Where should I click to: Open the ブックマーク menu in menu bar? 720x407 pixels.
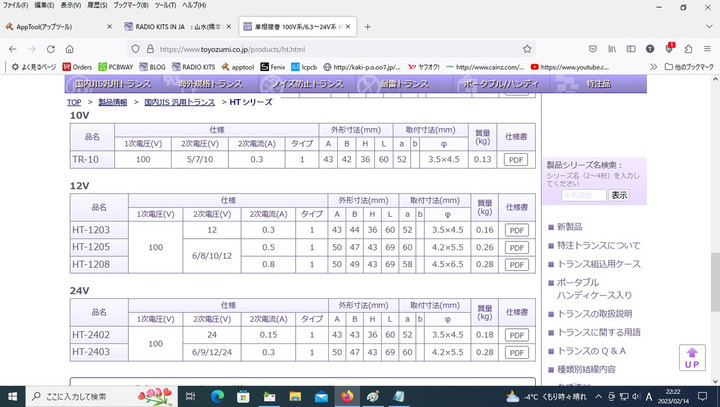(x=131, y=5)
